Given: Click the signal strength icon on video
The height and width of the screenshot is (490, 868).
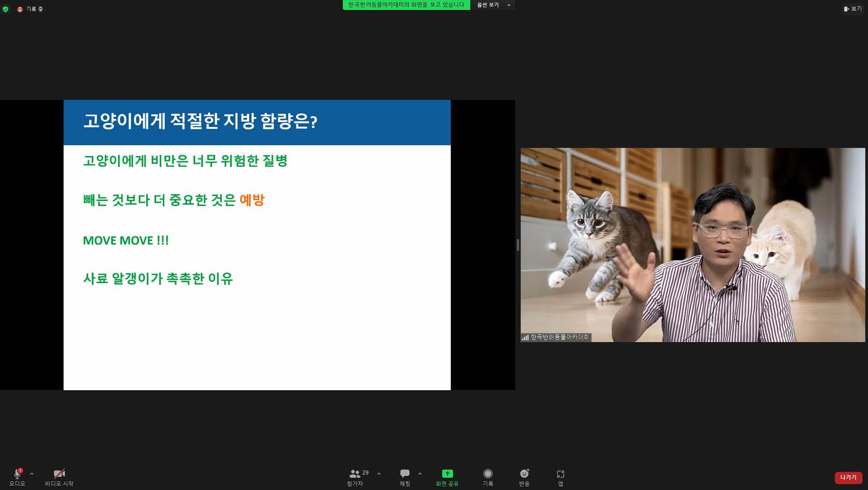Looking at the screenshot, I should (525, 338).
